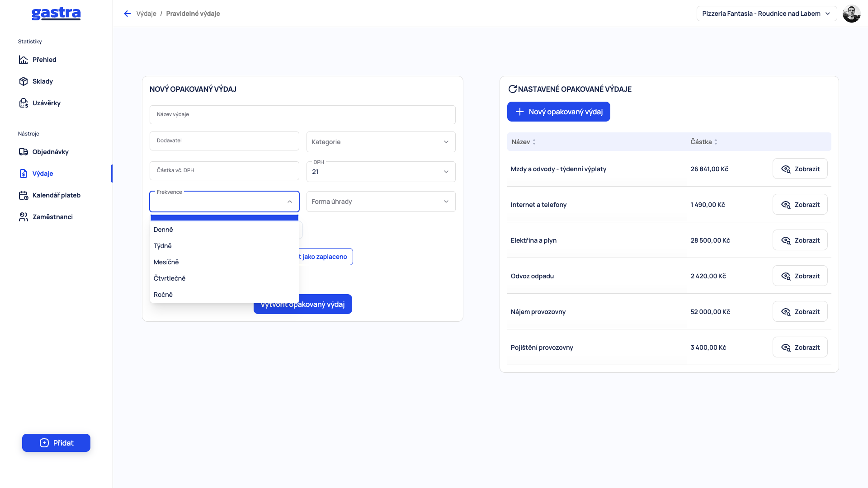Open the Pizzeria Fantasia location selector
The image size is (868, 488).
[x=766, y=14]
